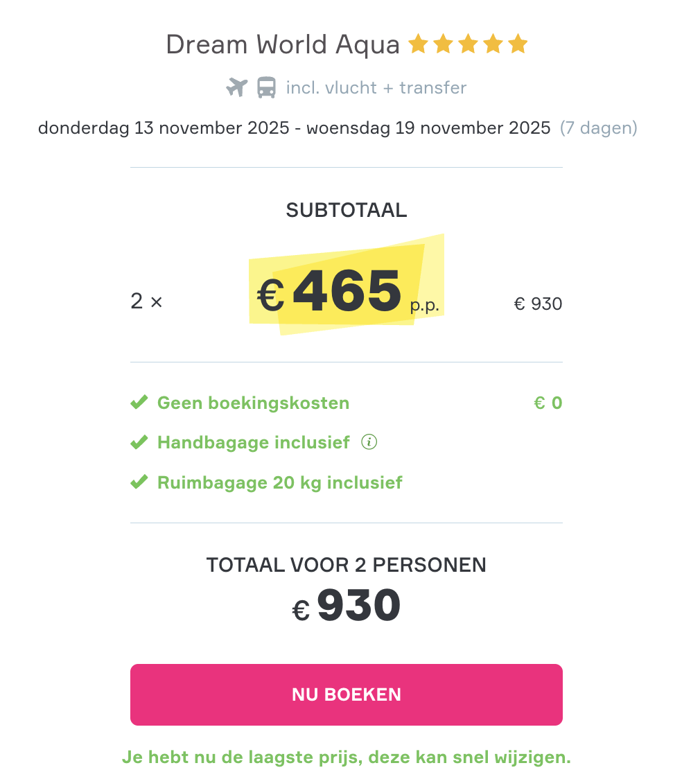Screen dimensions: 700x779
Task: Click the travel dates from 13 november 2025
Action: (x=294, y=128)
